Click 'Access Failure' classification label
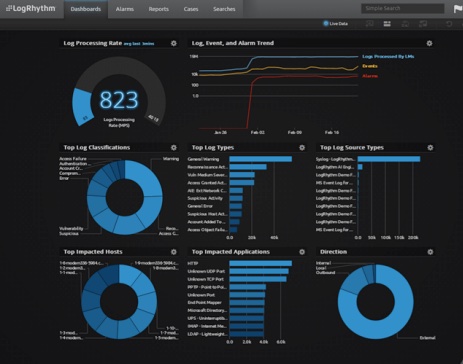Screen dimensions: 463x364 (x=73, y=159)
